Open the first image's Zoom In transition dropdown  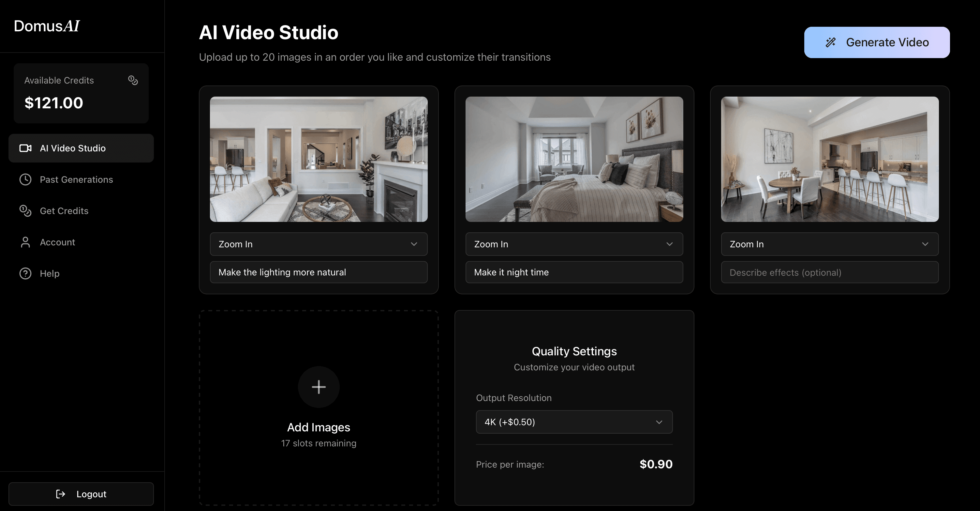319,244
